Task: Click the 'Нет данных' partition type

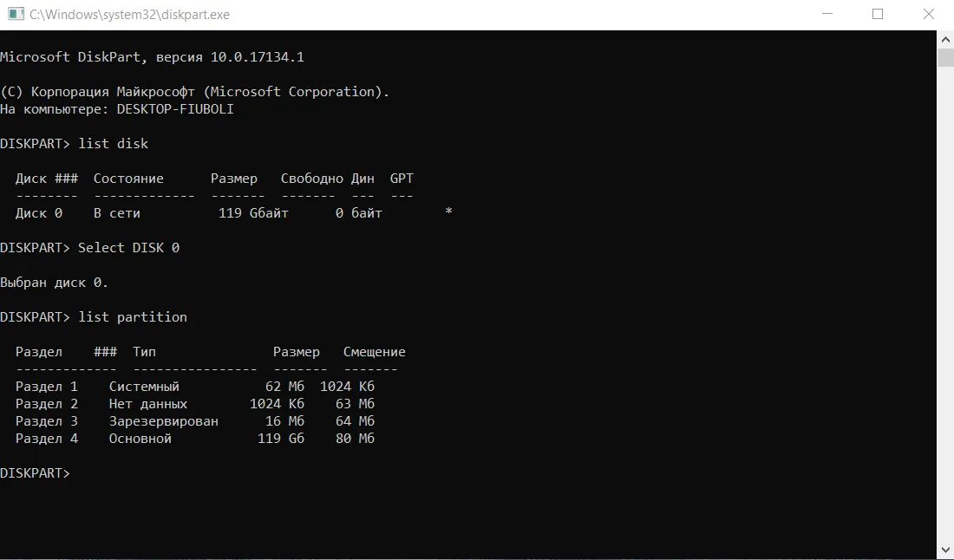Action: [x=147, y=404]
